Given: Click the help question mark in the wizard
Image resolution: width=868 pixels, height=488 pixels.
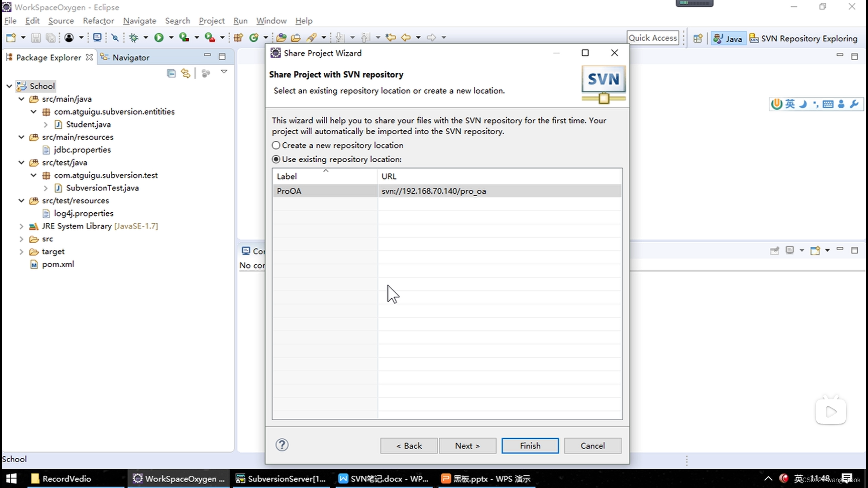Looking at the screenshot, I should (x=282, y=445).
